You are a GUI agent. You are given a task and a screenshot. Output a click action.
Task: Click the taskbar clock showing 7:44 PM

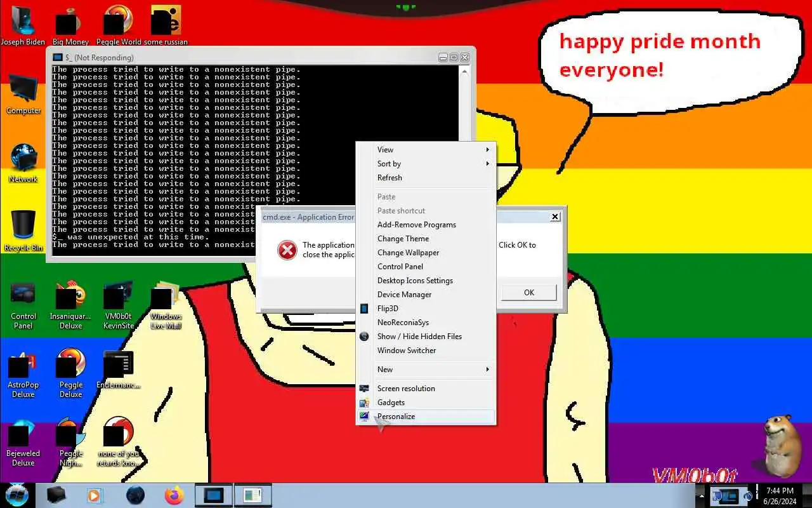780,496
